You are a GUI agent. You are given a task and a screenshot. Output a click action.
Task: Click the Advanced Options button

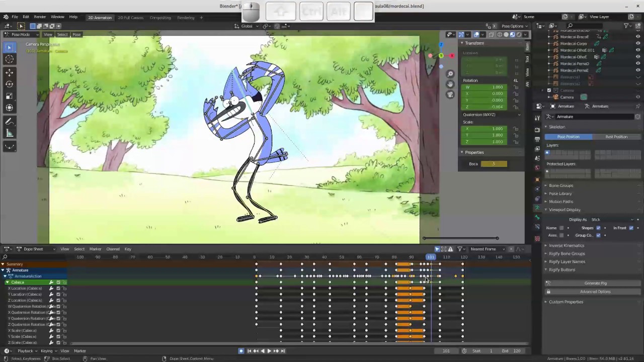pos(595,292)
